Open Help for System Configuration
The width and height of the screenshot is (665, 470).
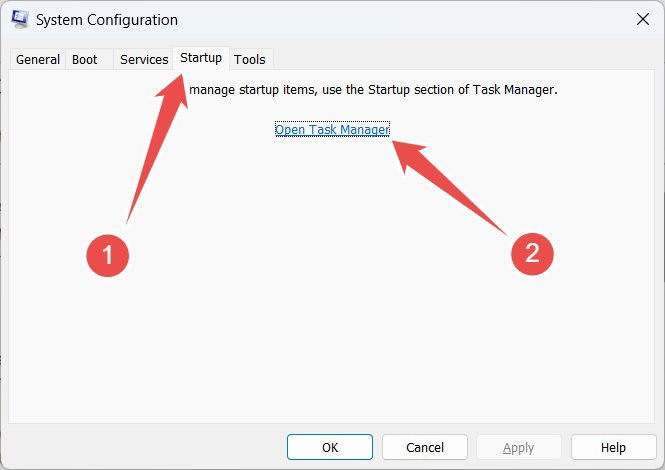[613, 447]
